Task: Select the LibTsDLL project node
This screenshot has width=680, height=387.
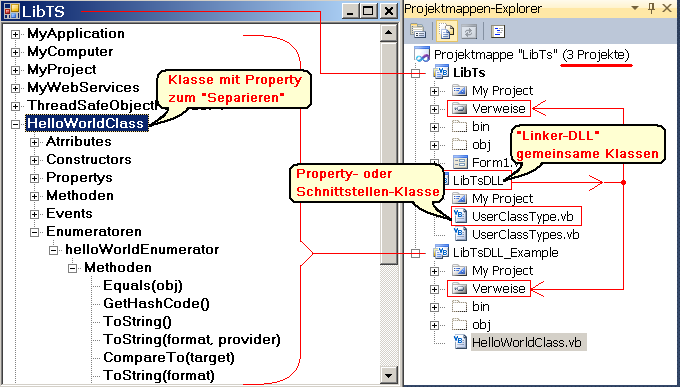Action: coord(477,180)
